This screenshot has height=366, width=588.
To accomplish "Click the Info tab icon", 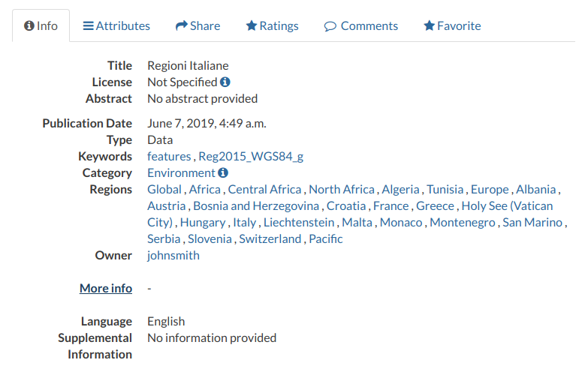I will [x=29, y=25].
